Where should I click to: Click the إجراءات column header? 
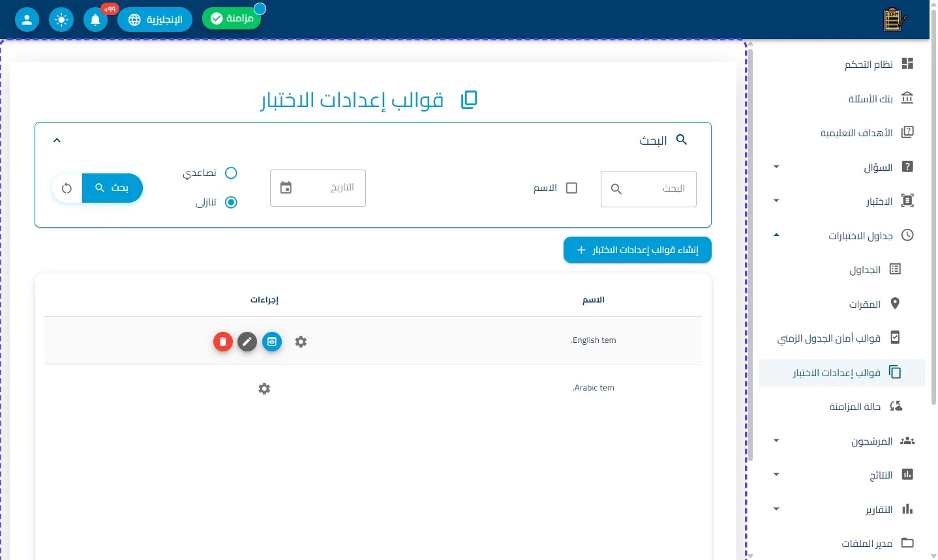tap(264, 300)
